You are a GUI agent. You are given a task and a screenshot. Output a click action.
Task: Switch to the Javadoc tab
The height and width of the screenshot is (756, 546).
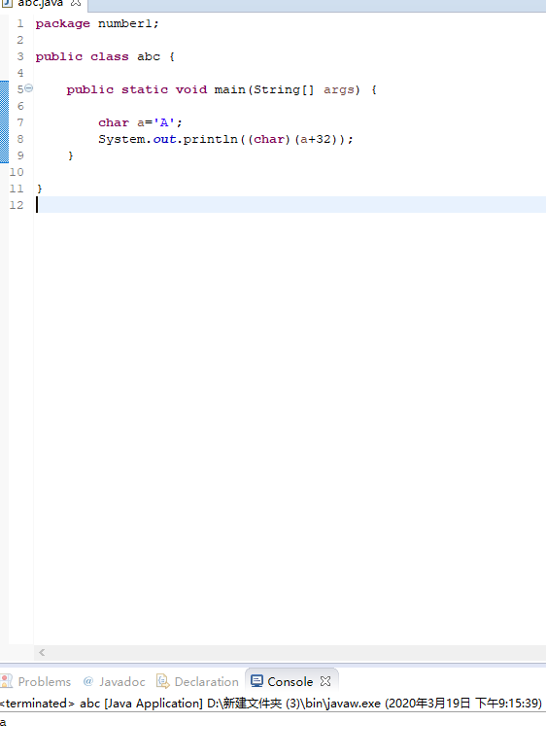121,681
